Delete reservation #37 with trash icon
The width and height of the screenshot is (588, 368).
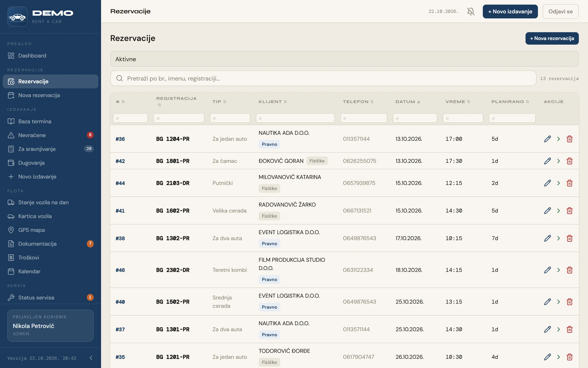(570, 329)
